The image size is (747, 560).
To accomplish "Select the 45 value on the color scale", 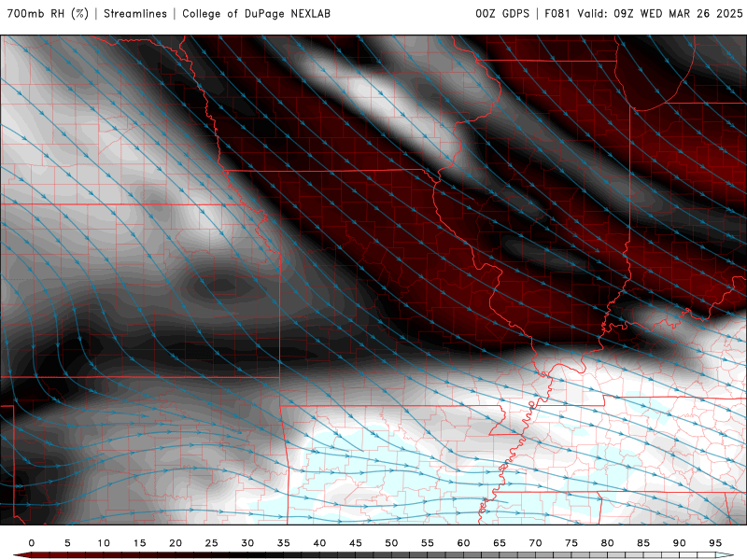I will [x=356, y=543].
